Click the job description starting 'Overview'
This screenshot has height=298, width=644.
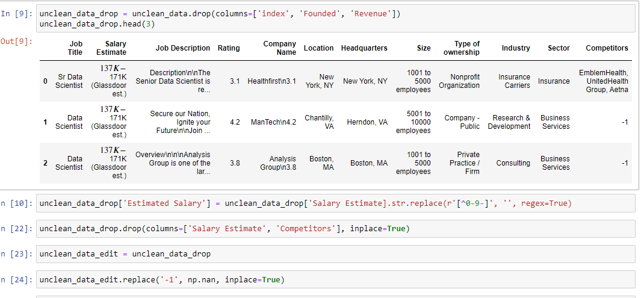coord(173,163)
